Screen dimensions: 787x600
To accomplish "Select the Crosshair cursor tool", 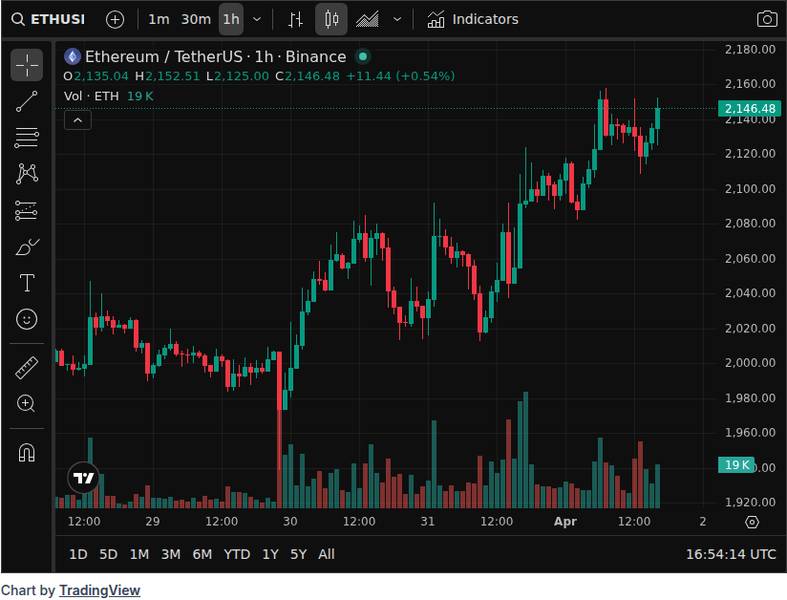I will click(x=27, y=65).
